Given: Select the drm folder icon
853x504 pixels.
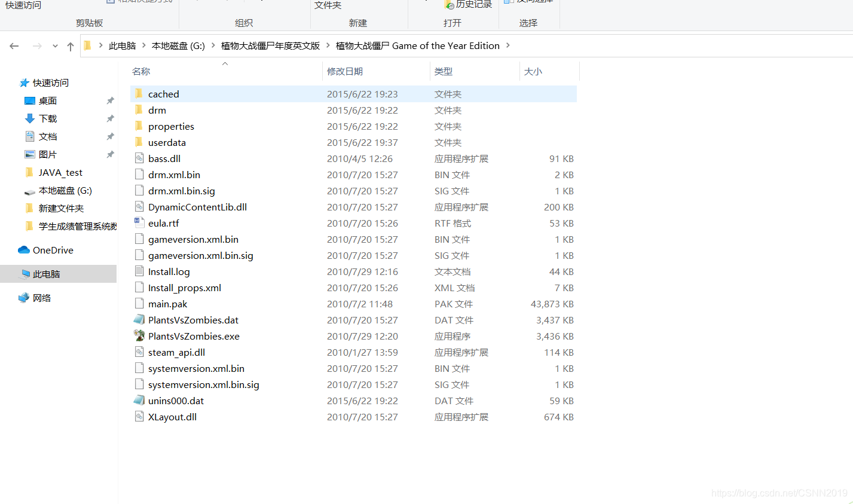Looking at the screenshot, I should point(139,110).
